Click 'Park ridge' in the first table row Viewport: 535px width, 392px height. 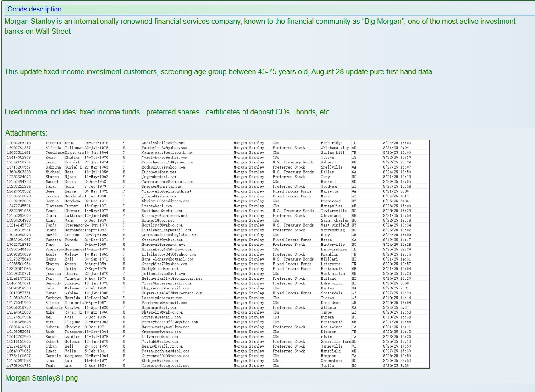tap(331, 143)
